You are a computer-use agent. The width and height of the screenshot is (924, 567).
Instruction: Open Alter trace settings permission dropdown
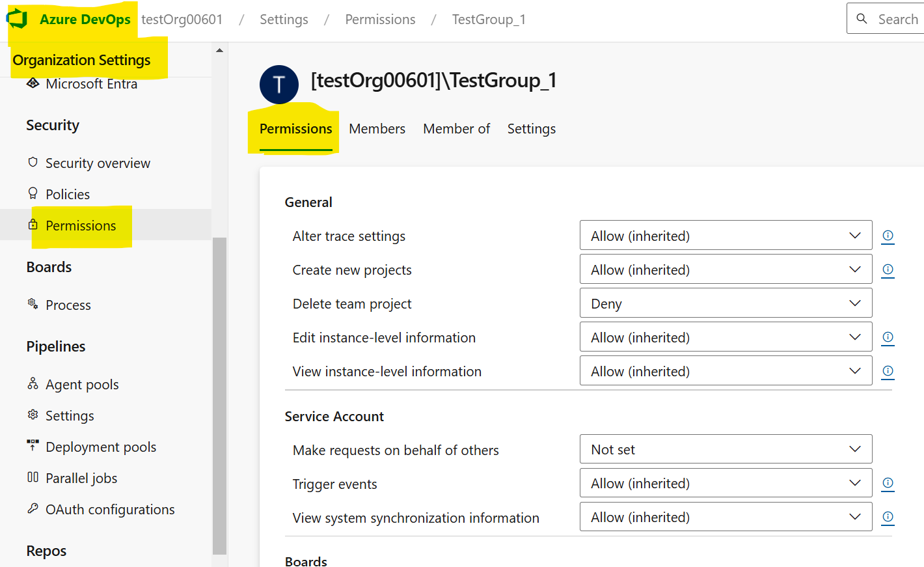pyautogui.click(x=726, y=236)
